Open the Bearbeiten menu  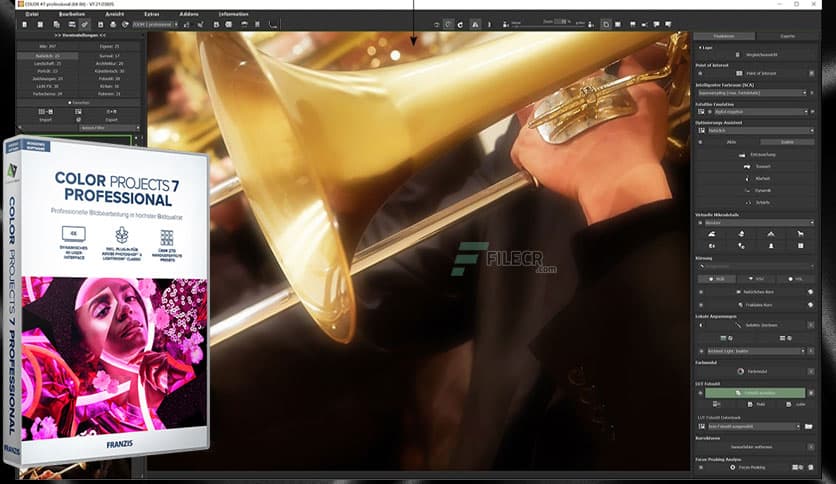[x=71, y=14]
